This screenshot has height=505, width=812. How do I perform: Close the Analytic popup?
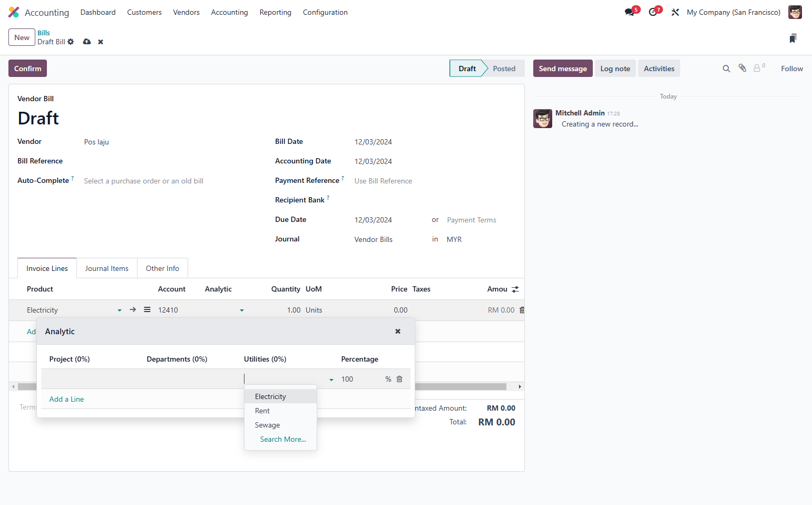coord(398,331)
